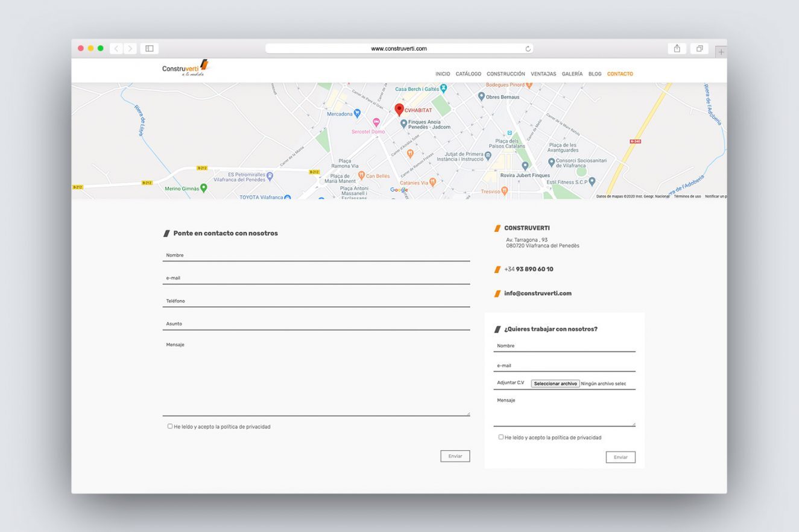Select CONSTRUCCIÓN in the navigation bar
The width and height of the screenshot is (799, 532).
tap(506, 74)
